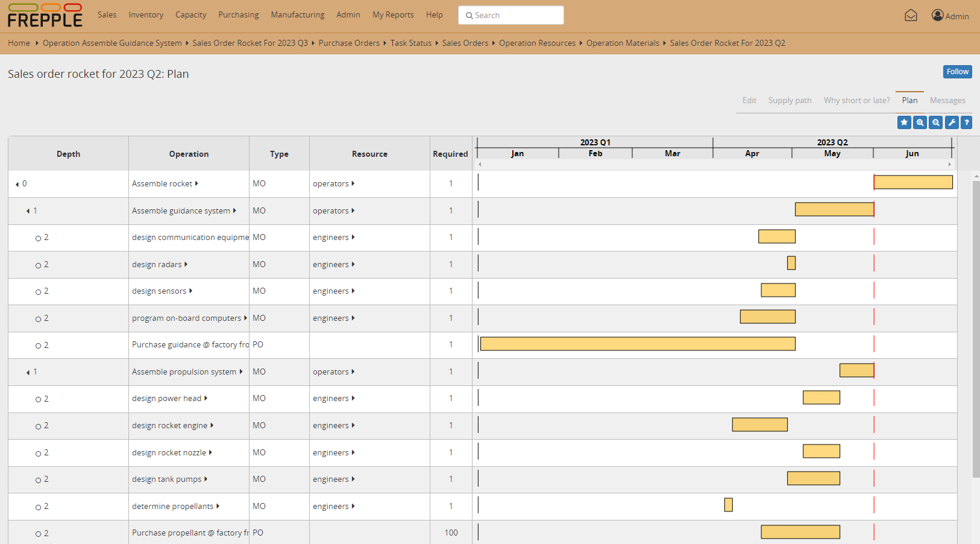This screenshot has width=980, height=544.
Task: Click the favorites star icon
Action: [904, 122]
